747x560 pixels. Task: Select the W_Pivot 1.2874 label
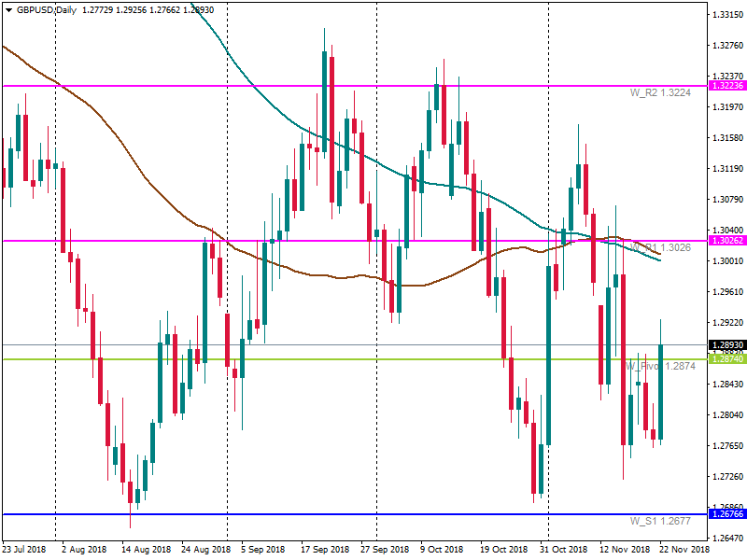(x=659, y=366)
